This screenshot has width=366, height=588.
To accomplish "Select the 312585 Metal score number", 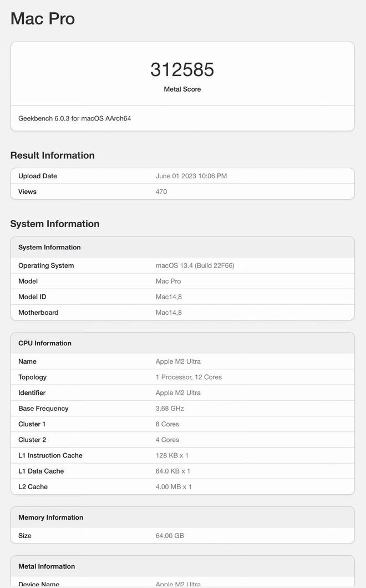I will coord(182,69).
